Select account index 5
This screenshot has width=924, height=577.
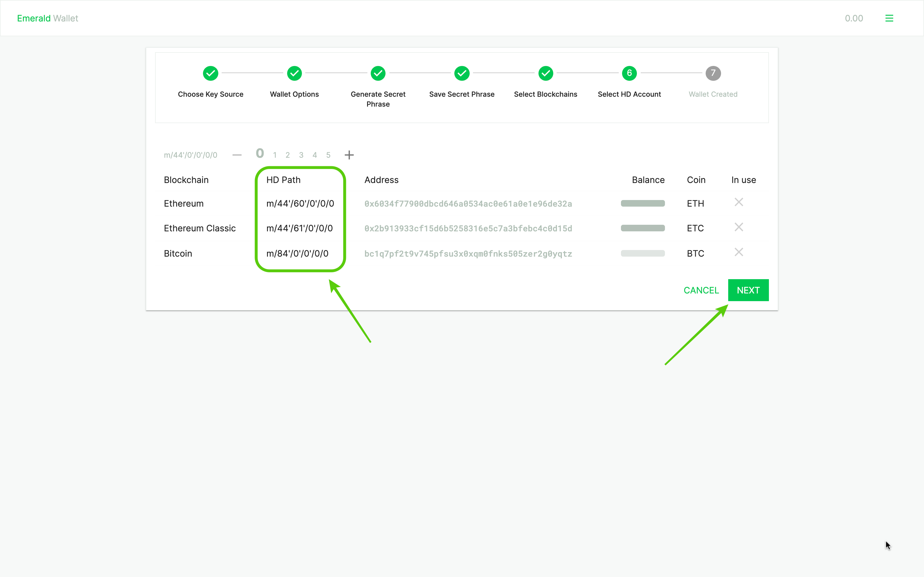328,155
